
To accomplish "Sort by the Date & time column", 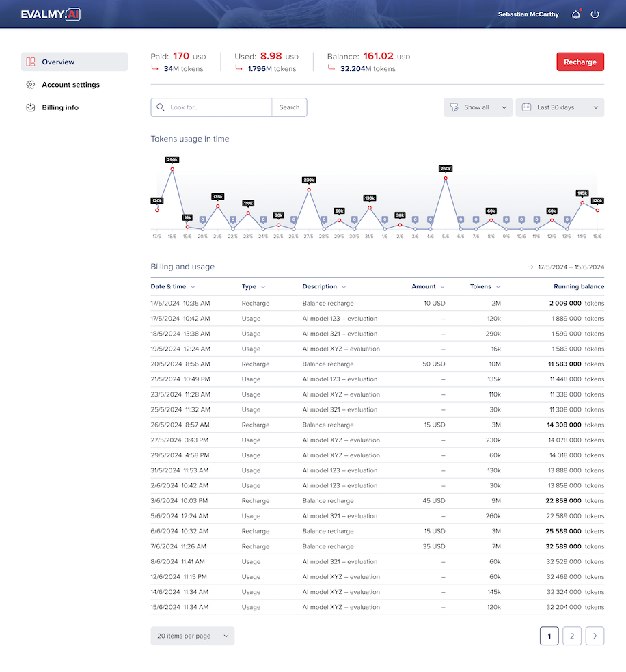I will (173, 287).
